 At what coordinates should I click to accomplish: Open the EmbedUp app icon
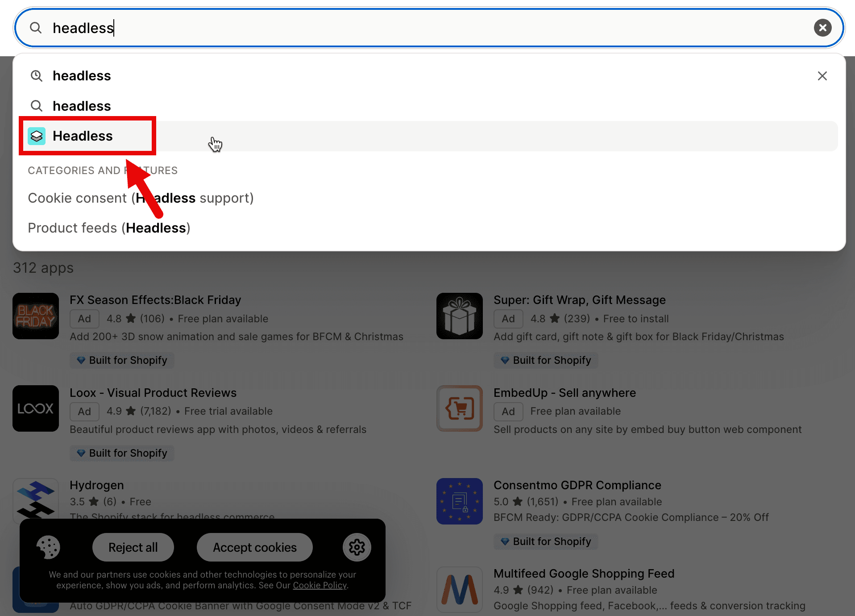[x=460, y=408]
